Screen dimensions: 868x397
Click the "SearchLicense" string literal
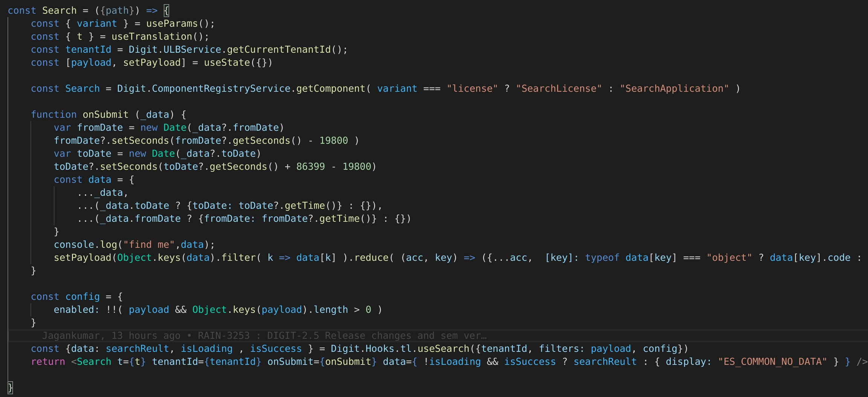pyautogui.click(x=559, y=89)
